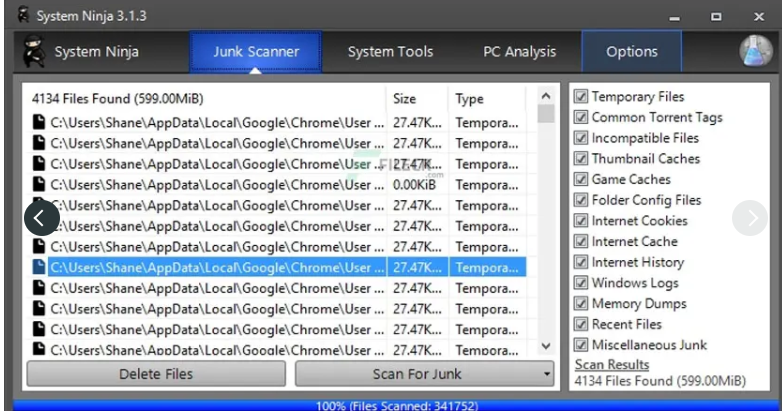Maximize the System Ninja window
Screen dimensions: 782x411
tap(716, 17)
